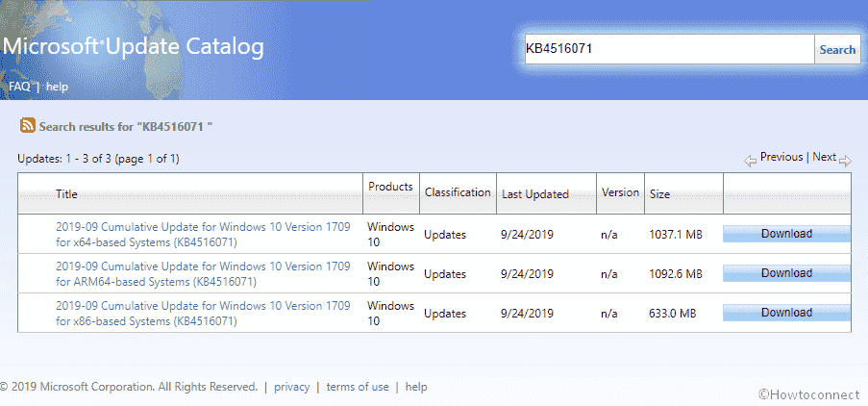Focus the KB4516071 search input field
868x406 pixels.
669,49
